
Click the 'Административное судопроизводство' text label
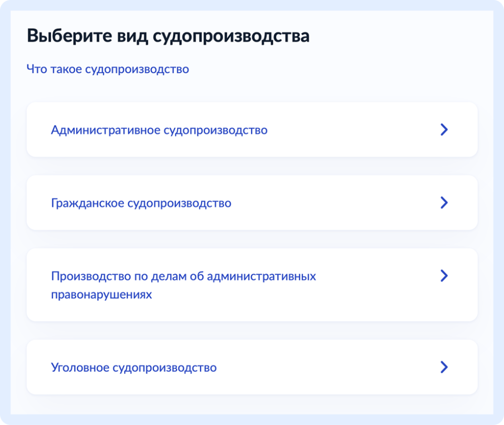click(x=159, y=131)
